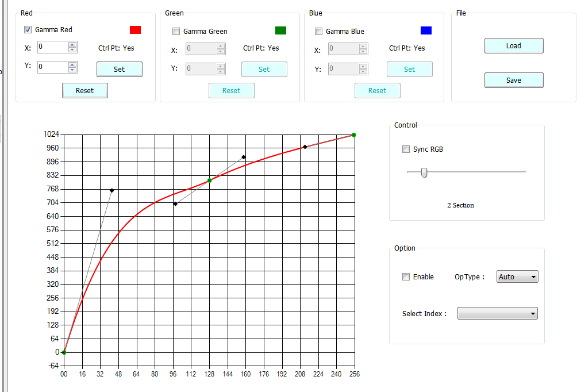This screenshot has height=392, width=577.
Task: Enable the Gamma Blue checkbox
Action: point(318,31)
